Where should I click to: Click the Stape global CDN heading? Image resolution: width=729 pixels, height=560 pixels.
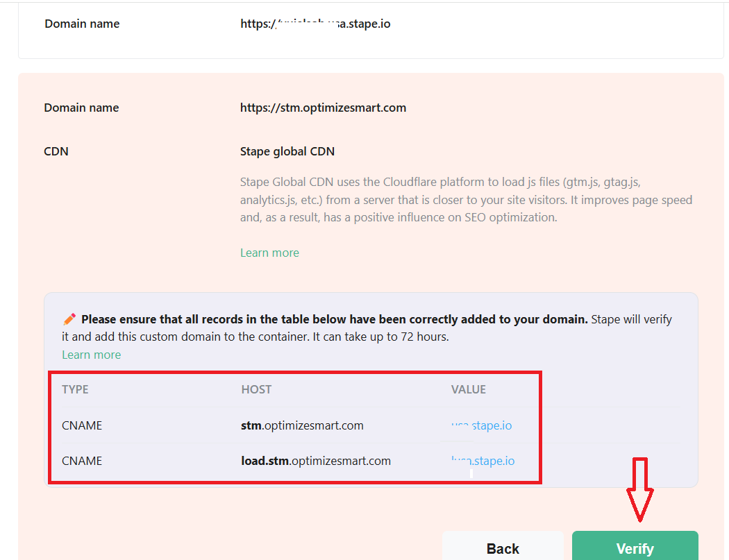[x=287, y=151]
